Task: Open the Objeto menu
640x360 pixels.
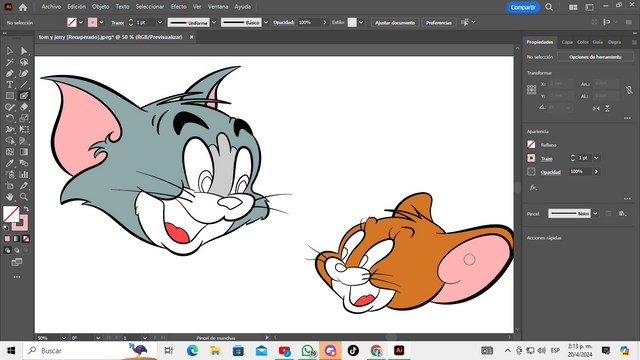Action: tap(100, 7)
